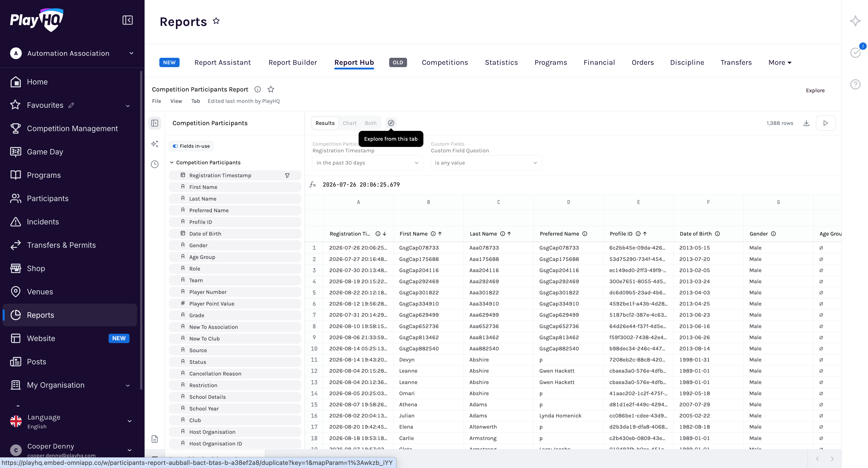Click the formula fx icon
868x468 pixels.
click(313, 185)
